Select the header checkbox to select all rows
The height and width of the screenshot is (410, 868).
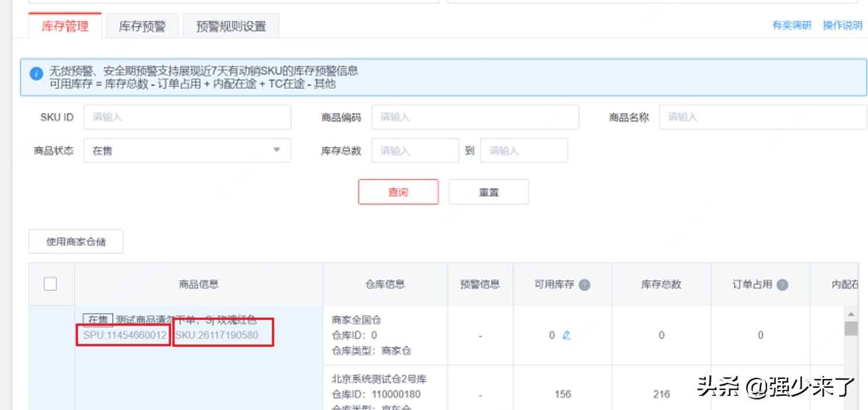tap(50, 283)
